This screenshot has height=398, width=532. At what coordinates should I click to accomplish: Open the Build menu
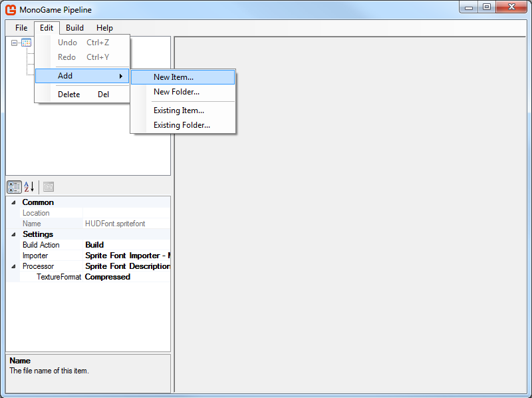click(x=74, y=28)
